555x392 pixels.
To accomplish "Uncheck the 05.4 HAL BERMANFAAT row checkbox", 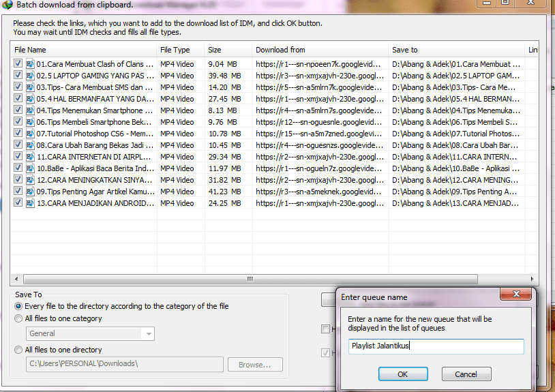I will pos(18,98).
